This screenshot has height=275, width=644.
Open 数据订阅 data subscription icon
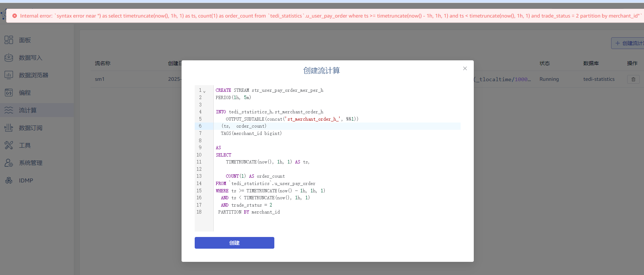tap(9, 128)
